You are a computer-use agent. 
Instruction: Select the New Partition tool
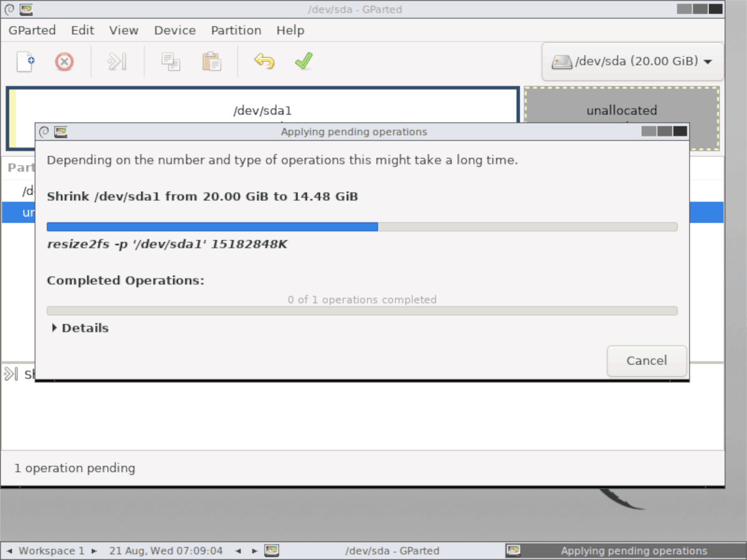pyautogui.click(x=25, y=62)
